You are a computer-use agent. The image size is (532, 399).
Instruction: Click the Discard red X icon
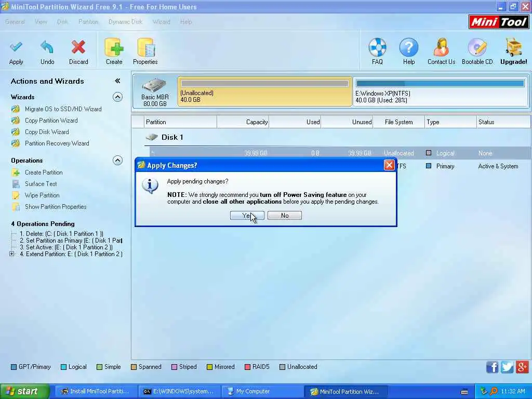[x=78, y=47]
